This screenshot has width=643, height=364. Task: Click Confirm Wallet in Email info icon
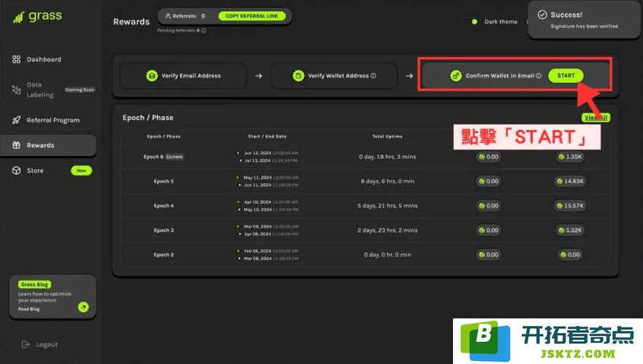pos(539,76)
